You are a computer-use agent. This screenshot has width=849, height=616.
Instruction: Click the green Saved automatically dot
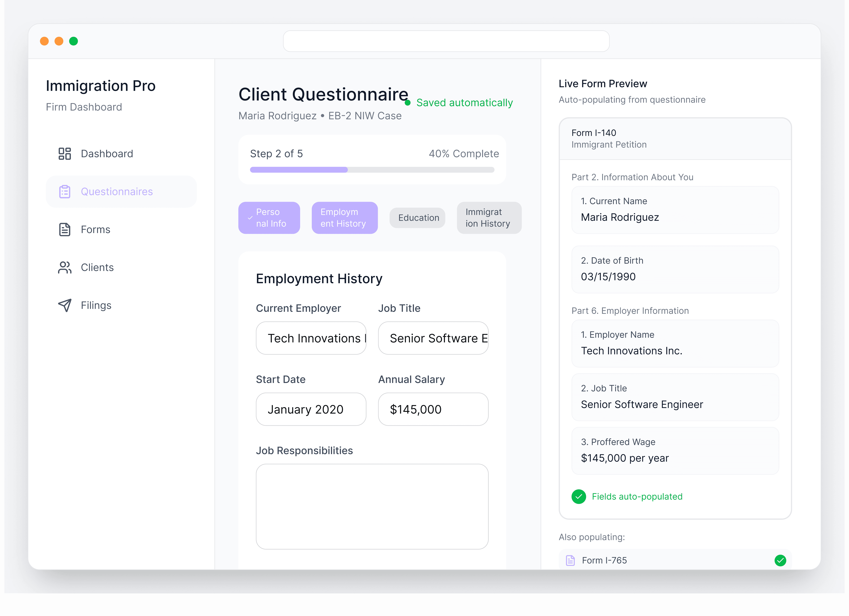coord(408,102)
